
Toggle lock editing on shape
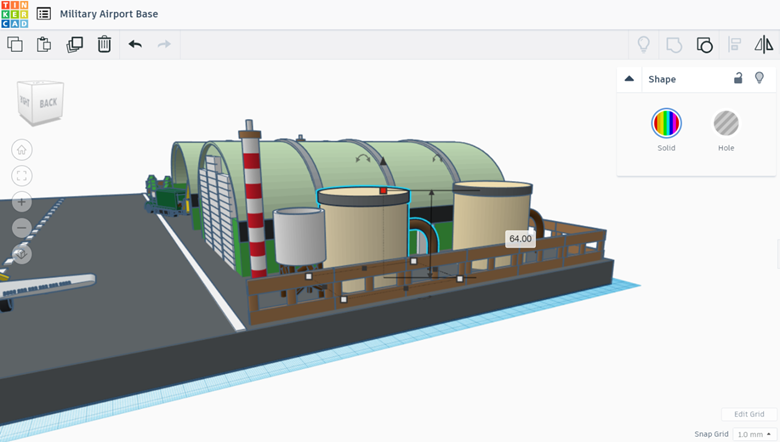[x=738, y=78]
